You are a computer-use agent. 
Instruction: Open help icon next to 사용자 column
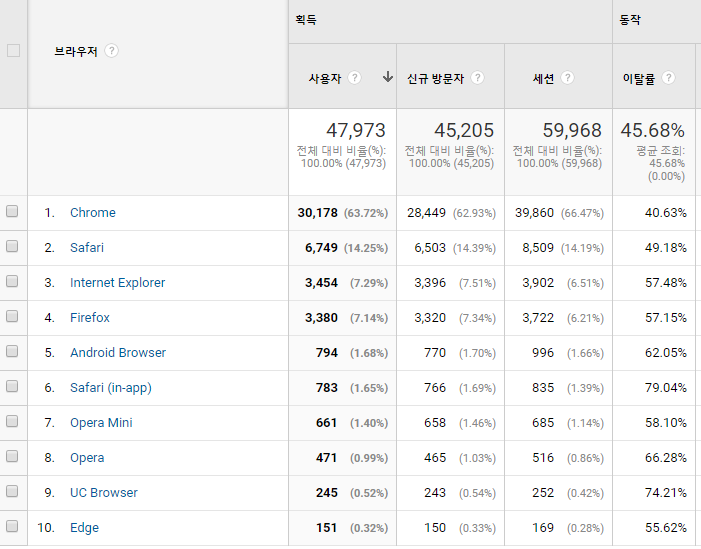click(355, 78)
